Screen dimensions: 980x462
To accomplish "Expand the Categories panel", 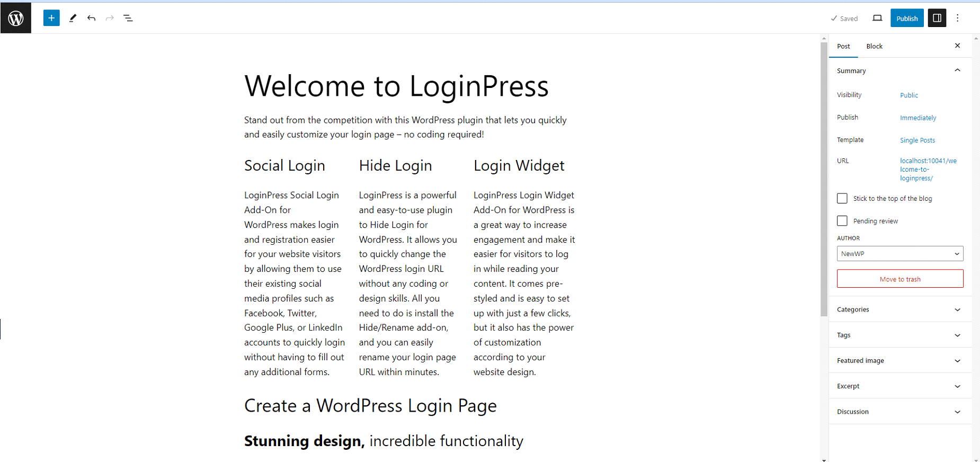I will (900, 309).
